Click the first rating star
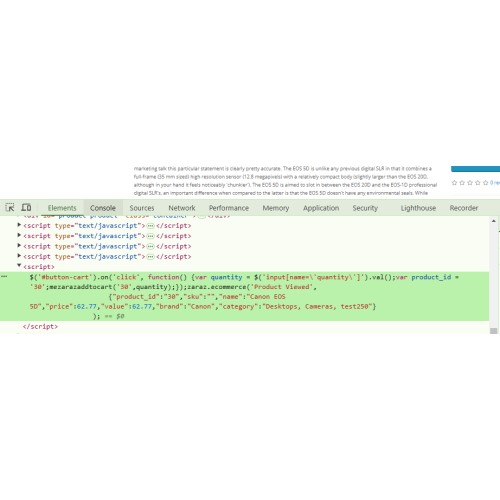Viewport: 500px width, 500px height. 454,183
